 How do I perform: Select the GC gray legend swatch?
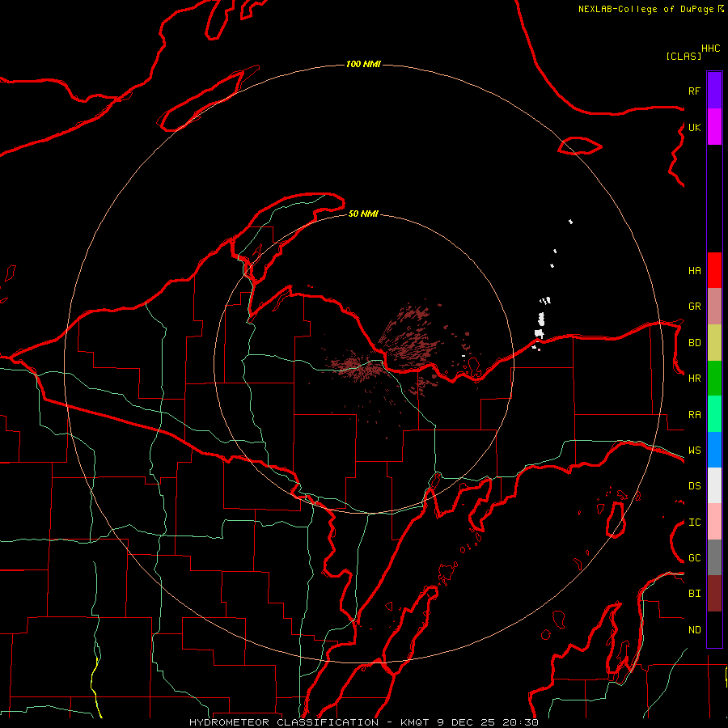coord(714,557)
